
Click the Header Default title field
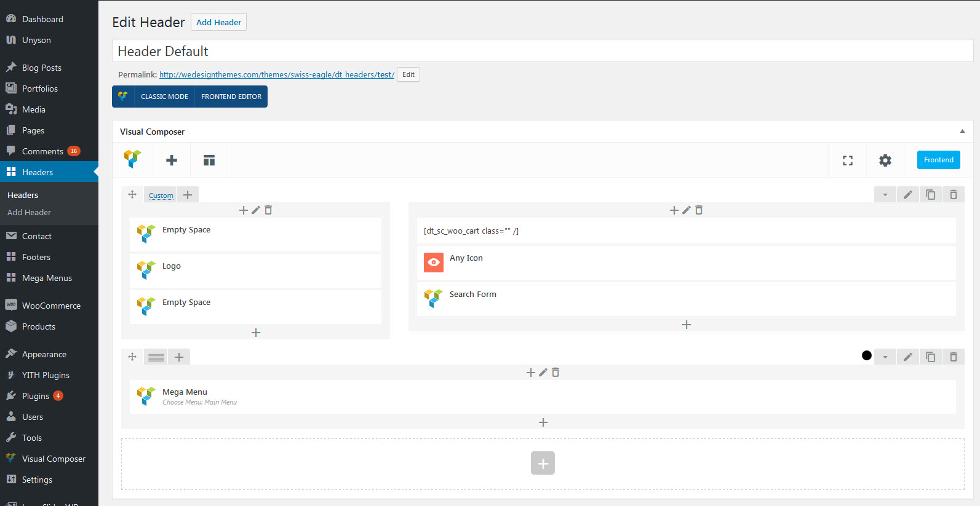pyautogui.click(x=542, y=51)
